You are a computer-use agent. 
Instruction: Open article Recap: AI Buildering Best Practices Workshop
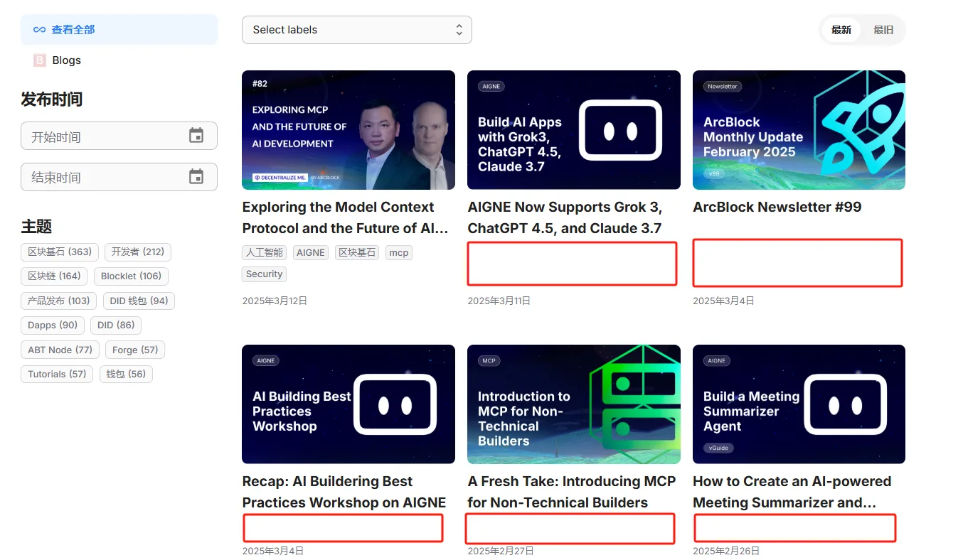coord(344,492)
